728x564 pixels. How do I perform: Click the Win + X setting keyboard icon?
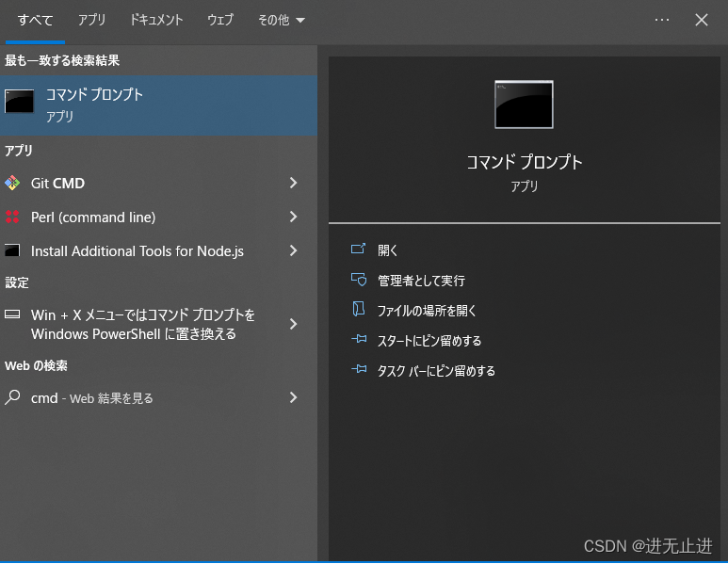[12, 314]
